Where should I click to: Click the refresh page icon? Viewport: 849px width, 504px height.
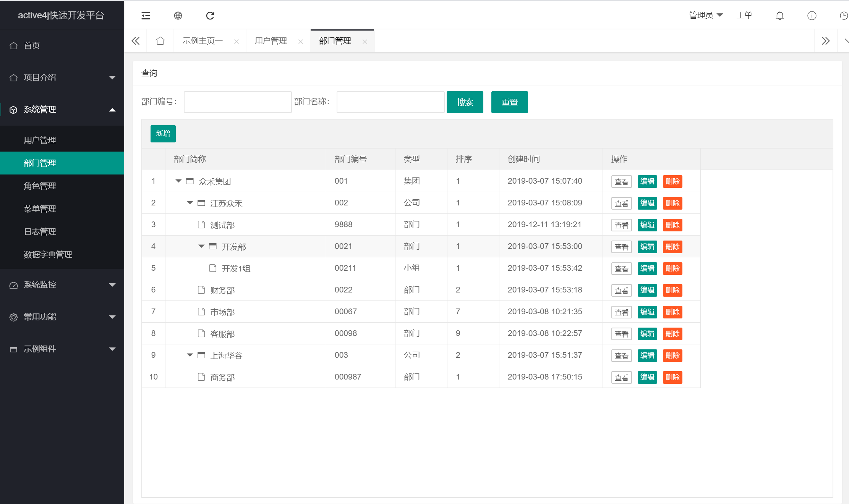click(x=210, y=16)
